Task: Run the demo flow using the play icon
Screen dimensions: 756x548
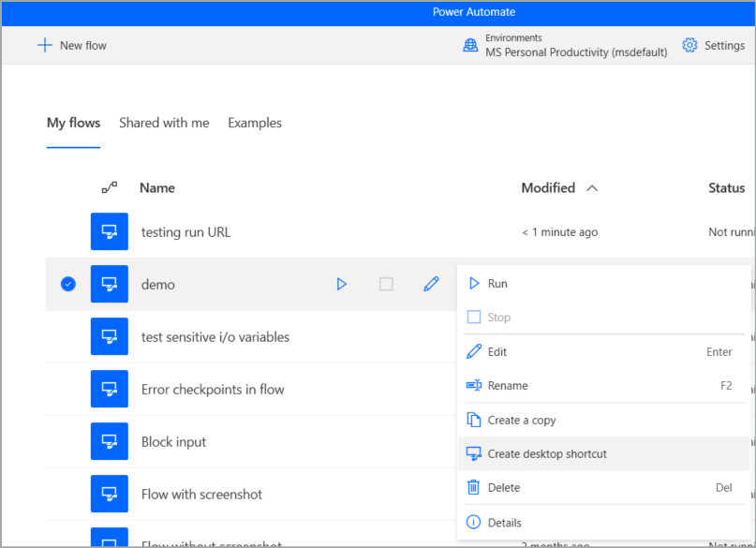Action: coord(343,284)
